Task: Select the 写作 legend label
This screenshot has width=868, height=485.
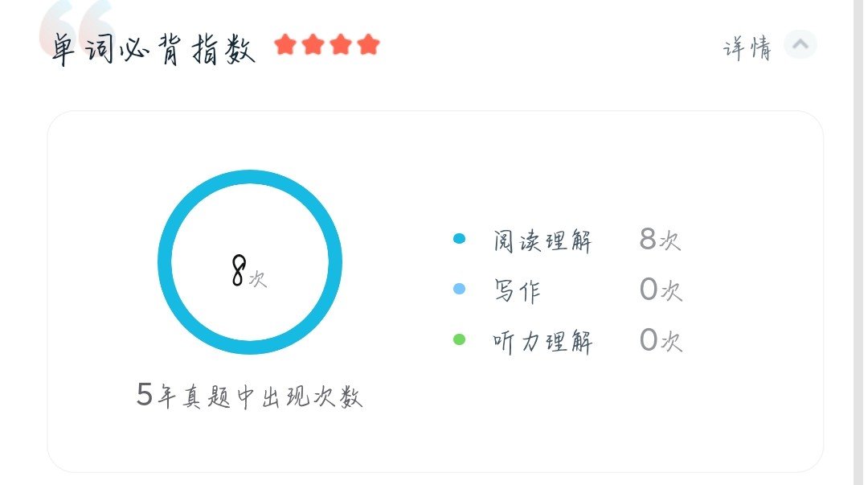Action: (x=517, y=290)
